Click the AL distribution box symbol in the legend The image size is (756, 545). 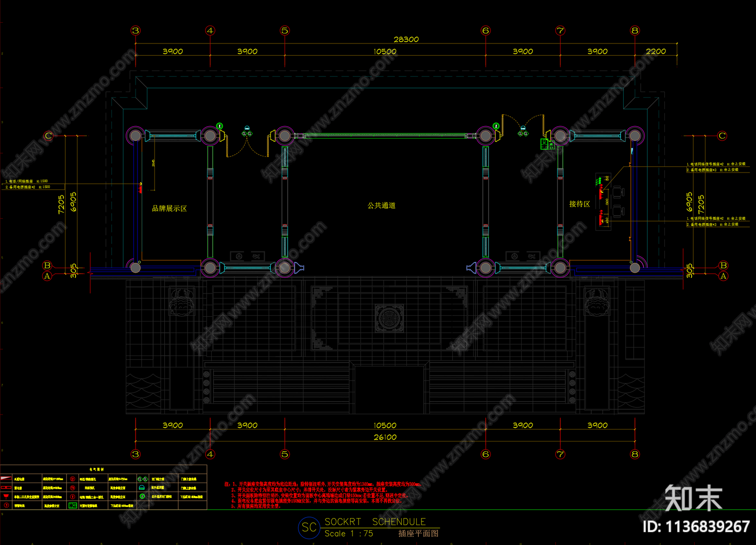point(6,478)
